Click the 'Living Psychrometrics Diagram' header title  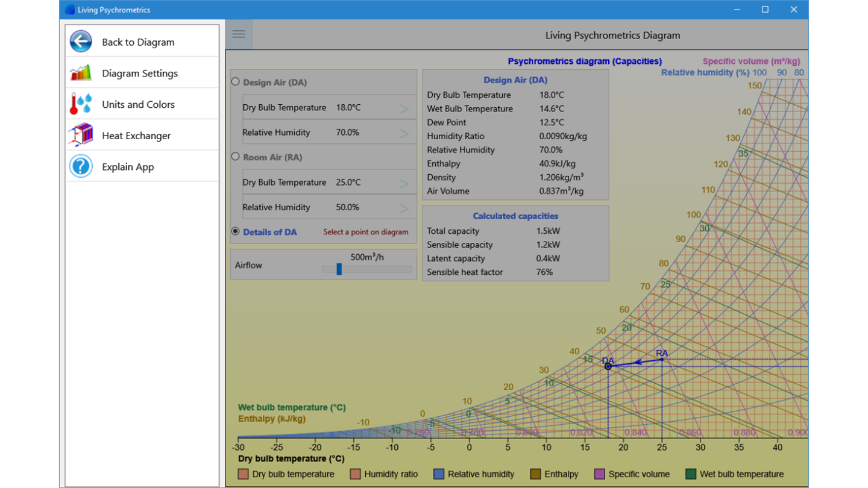click(x=612, y=36)
